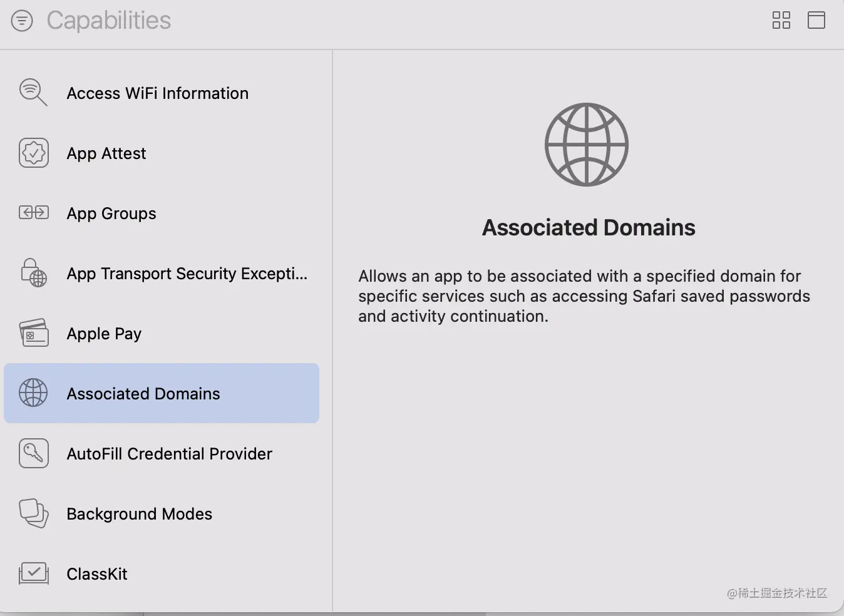
Task: Click the Background Modes stacked squares icon
Action: pyautogui.click(x=34, y=513)
